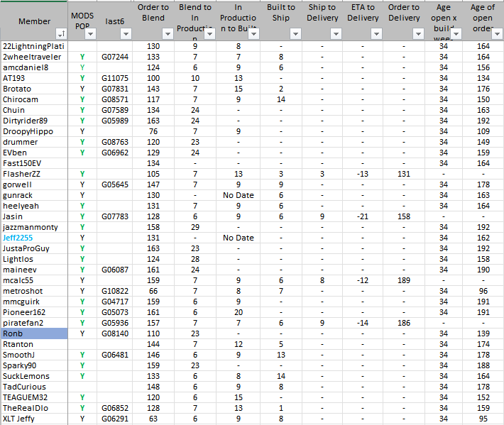
Task: Open the Blend to In Production filter
Action: [211, 33]
